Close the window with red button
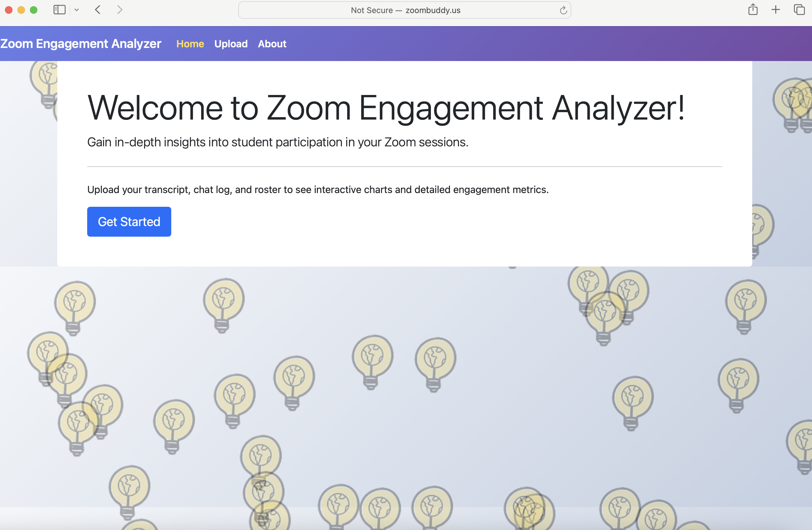Viewport: 812px width, 530px height. point(9,10)
